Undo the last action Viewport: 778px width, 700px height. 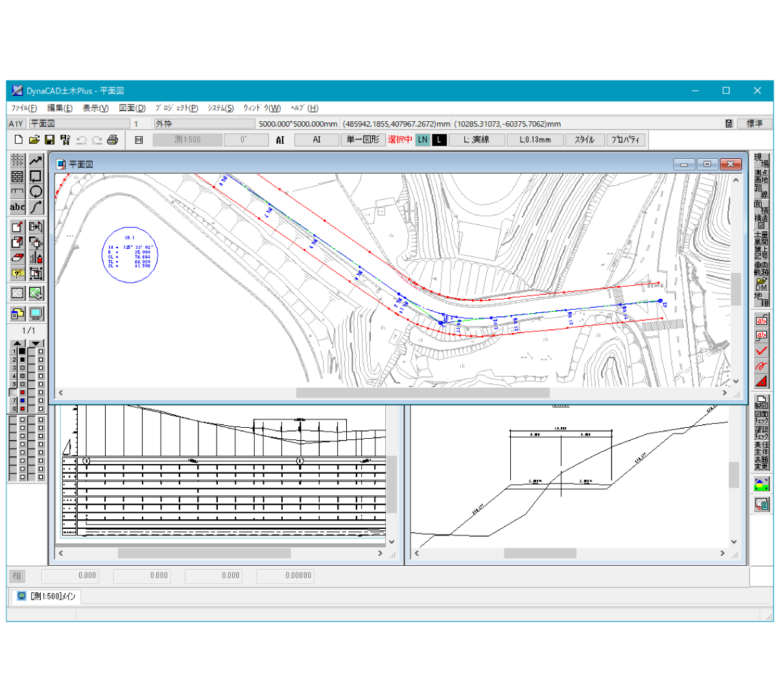(81, 139)
